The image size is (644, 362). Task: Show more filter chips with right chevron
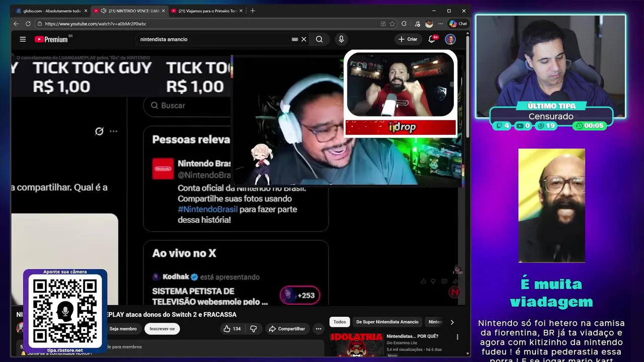(x=452, y=322)
